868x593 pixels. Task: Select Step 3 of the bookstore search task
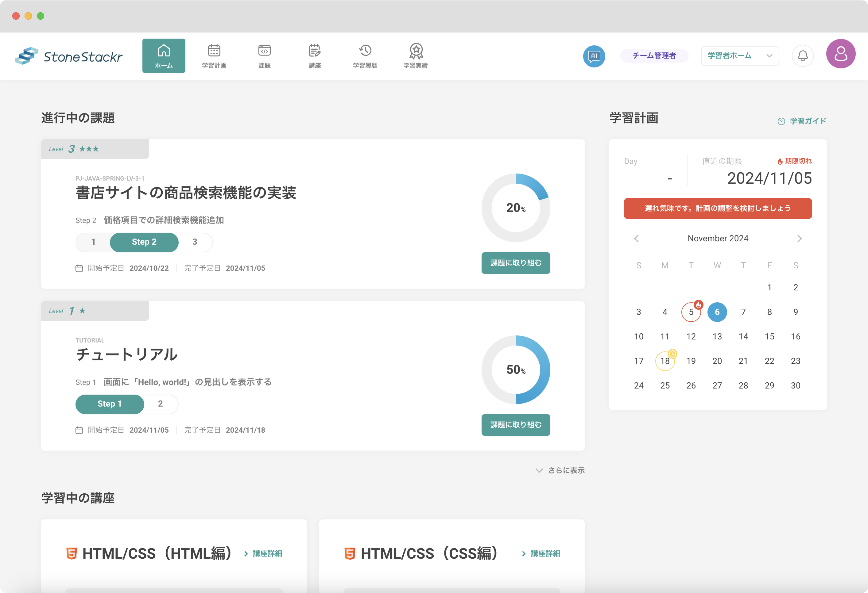point(195,242)
